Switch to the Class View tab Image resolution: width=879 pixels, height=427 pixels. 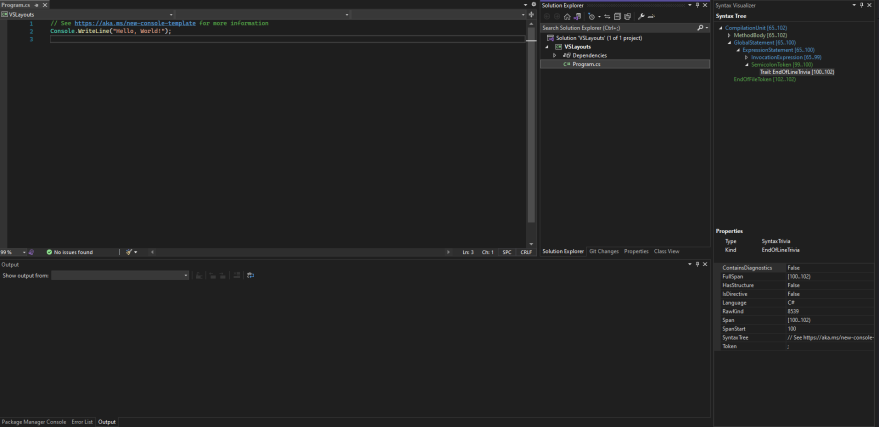tap(667, 252)
